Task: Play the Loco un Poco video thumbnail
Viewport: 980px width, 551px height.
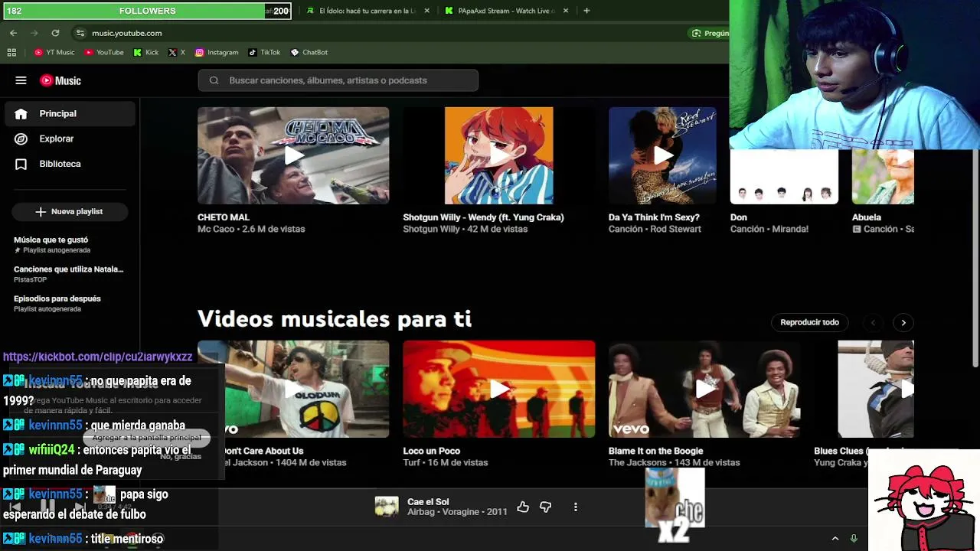Action: point(498,389)
